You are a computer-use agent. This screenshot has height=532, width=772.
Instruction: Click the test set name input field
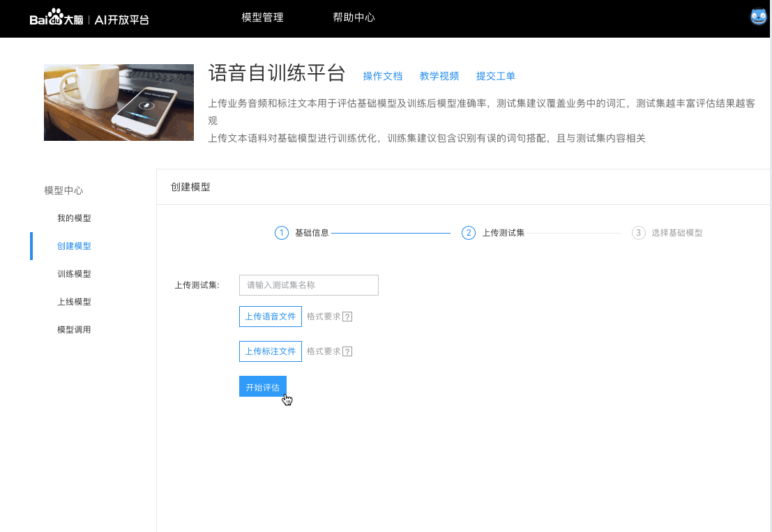click(x=308, y=285)
